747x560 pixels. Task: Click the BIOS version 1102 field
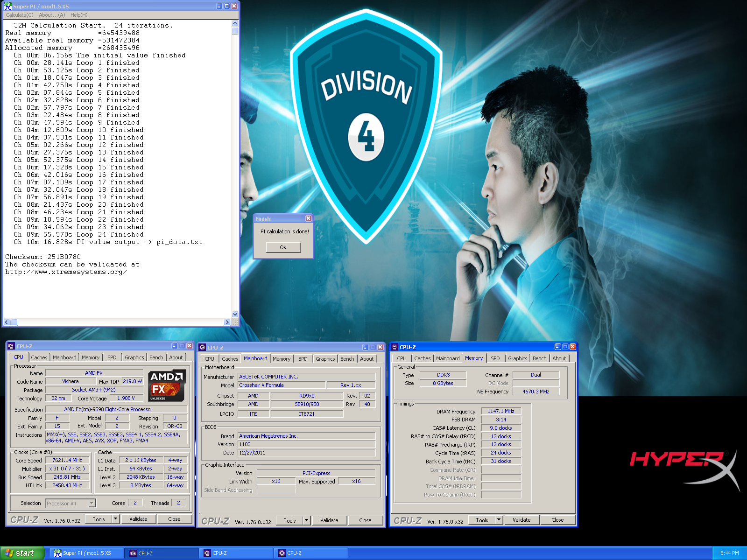coord(307,444)
